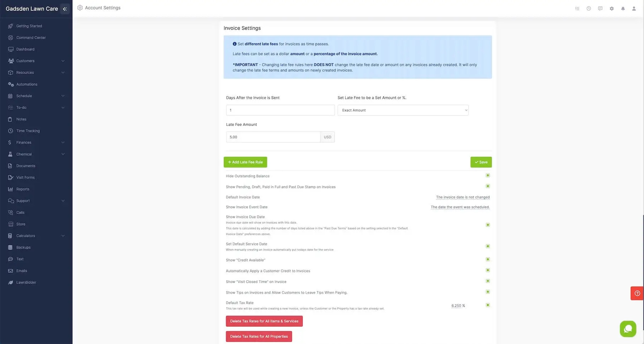Click the clock icon in top bar

pos(589,9)
